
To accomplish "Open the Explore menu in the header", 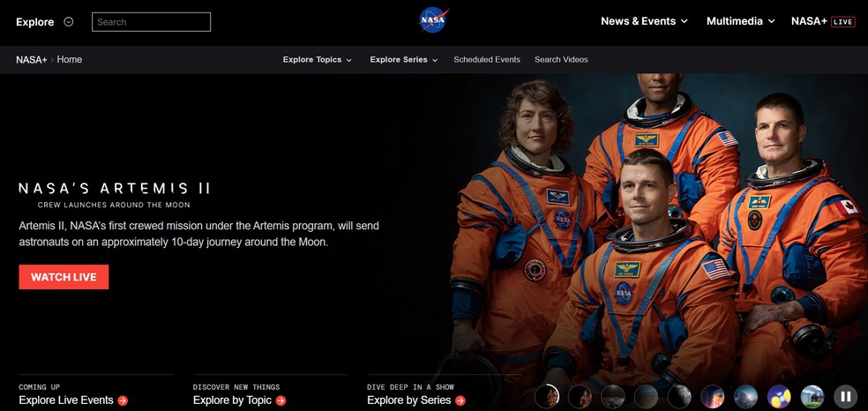I will [35, 22].
